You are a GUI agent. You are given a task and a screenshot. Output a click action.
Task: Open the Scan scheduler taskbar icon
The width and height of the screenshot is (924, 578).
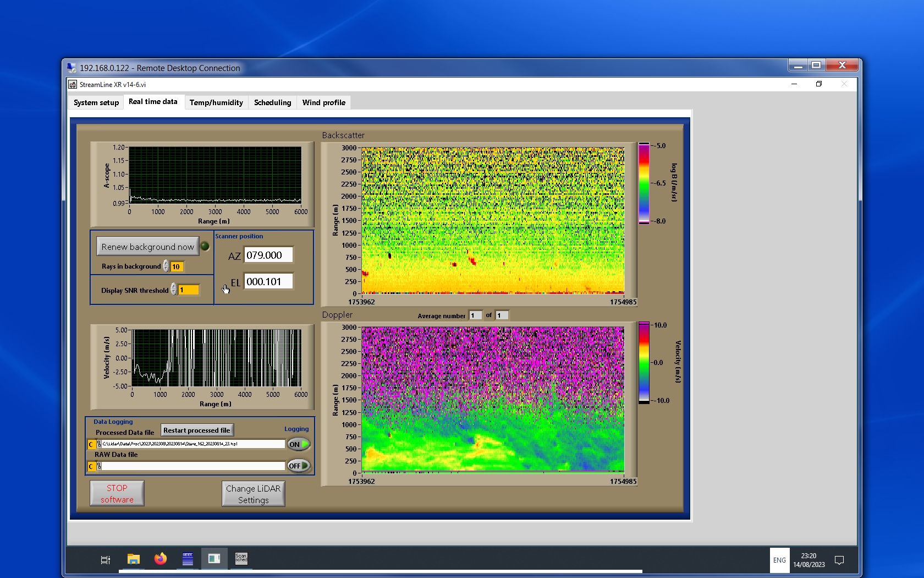tap(241, 559)
